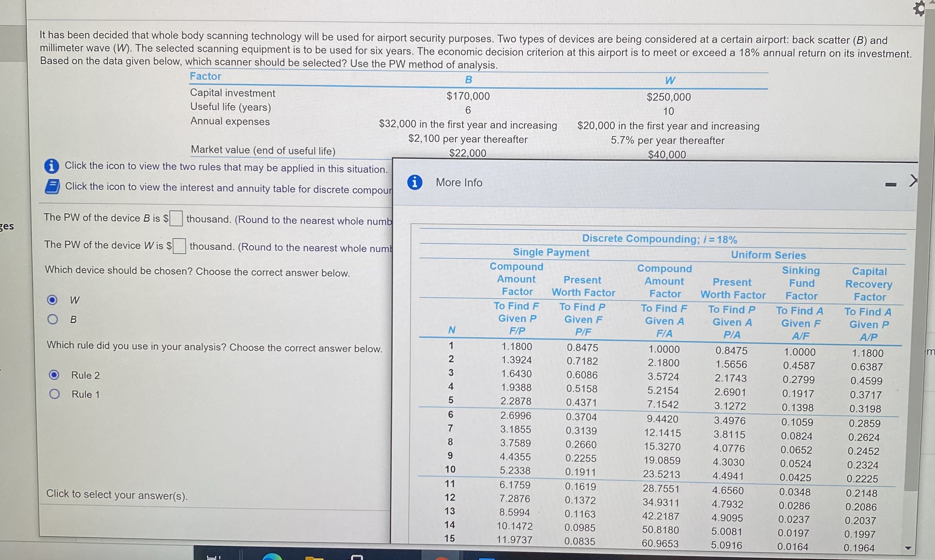Click PW of device B input box
This screenshot has height=560, width=935.
pos(176,218)
